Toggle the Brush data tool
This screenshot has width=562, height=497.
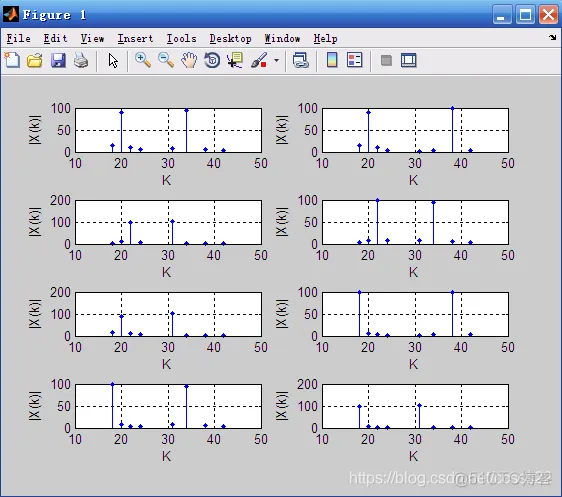[x=259, y=60]
